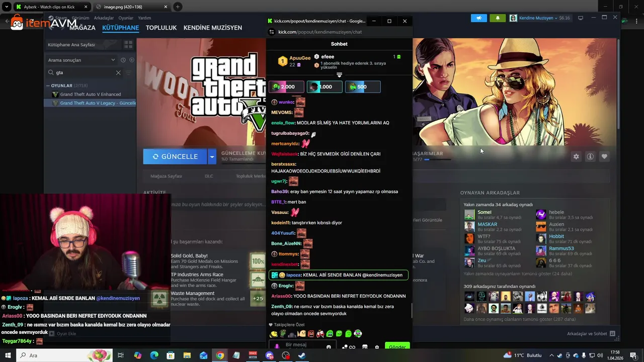Select Grand Theft Auto V Enhanced
644x362 pixels.
pos(90,94)
